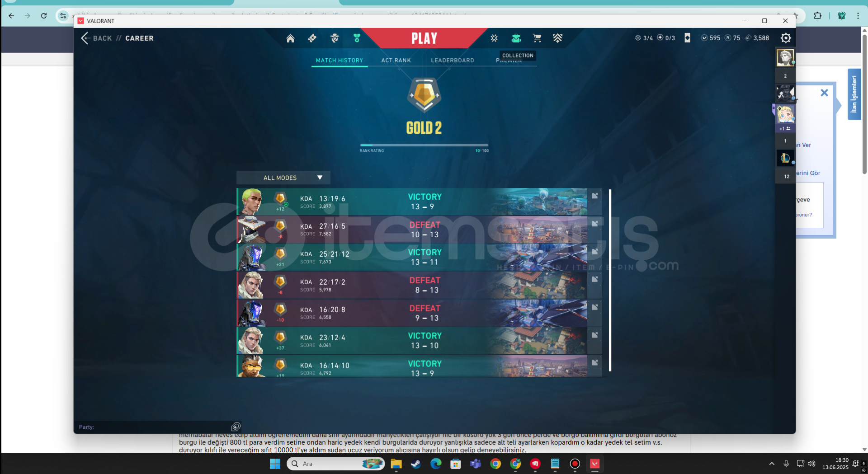Open the Battlepass ticket icon
The height and width of the screenshot is (474, 868).
[312, 38]
